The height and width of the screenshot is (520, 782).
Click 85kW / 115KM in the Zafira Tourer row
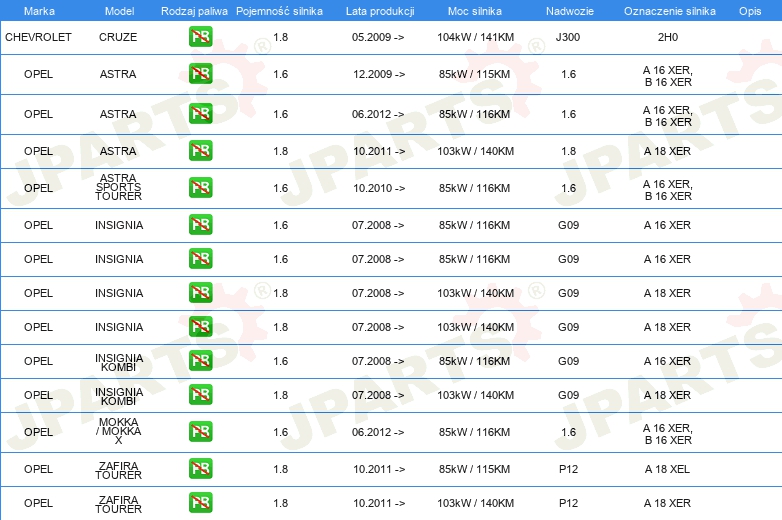(474, 469)
